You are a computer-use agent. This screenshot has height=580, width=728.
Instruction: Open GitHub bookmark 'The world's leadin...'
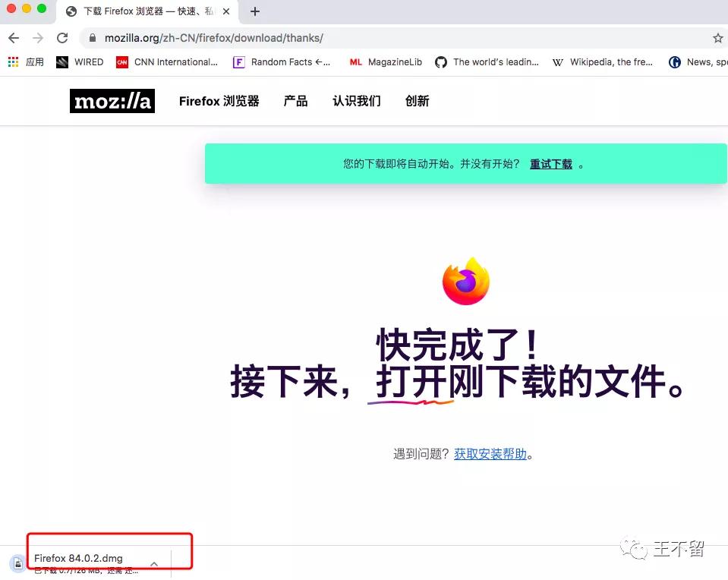click(x=487, y=61)
